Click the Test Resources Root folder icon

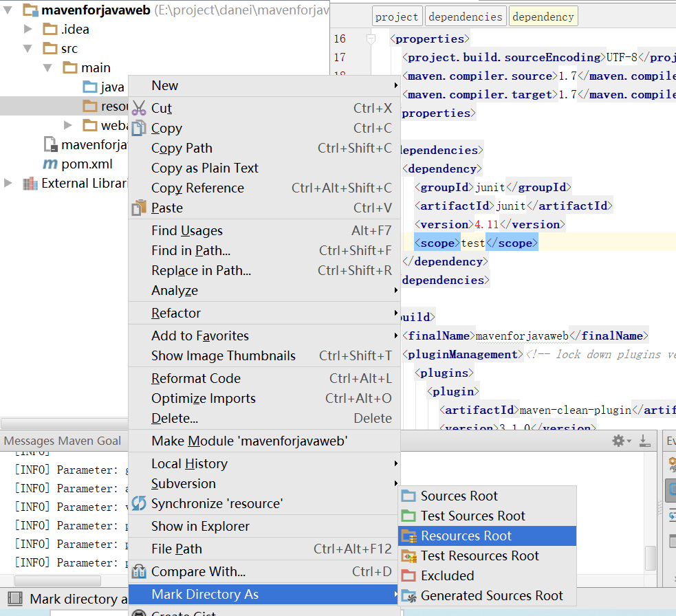pyautogui.click(x=408, y=556)
